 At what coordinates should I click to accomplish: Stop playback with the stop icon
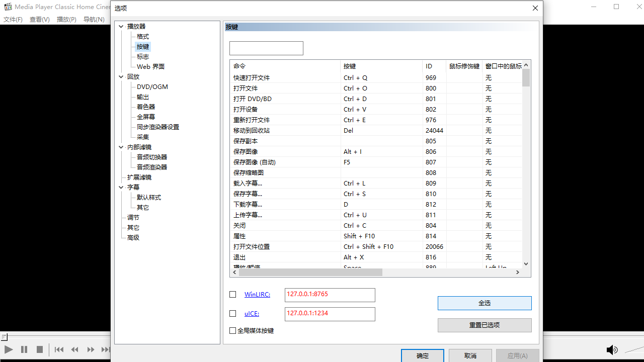40,349
